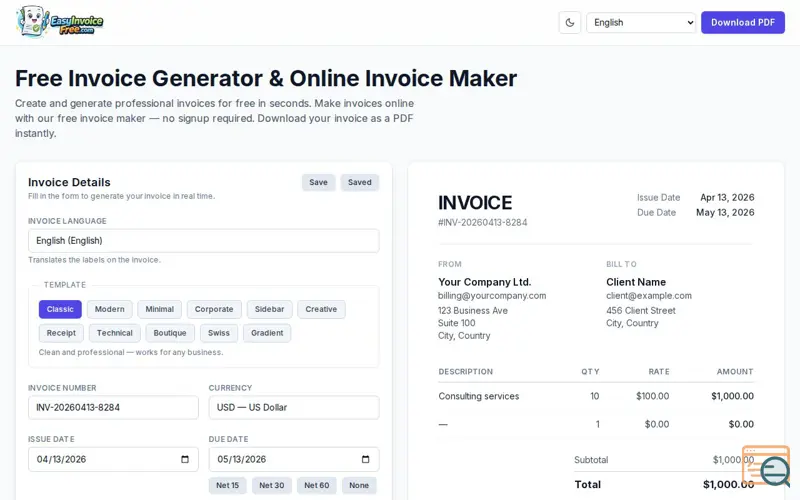The height and width of the screenshot is (500, 800).
Task: Open the Invoice Language selector
Action: point(204,241)
